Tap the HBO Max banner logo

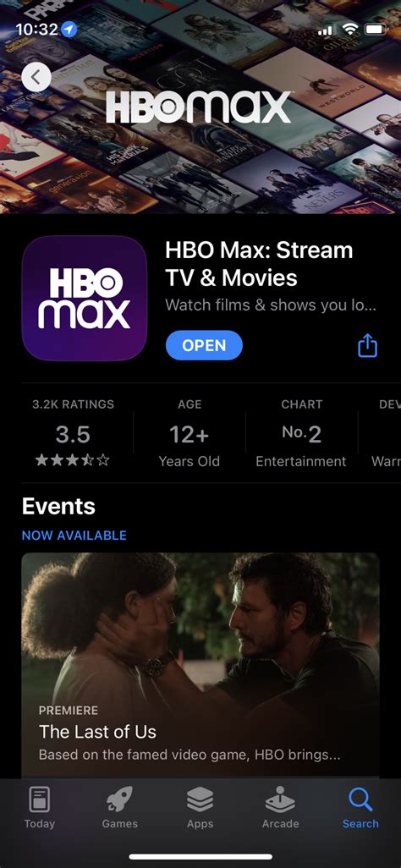point(198,107)
